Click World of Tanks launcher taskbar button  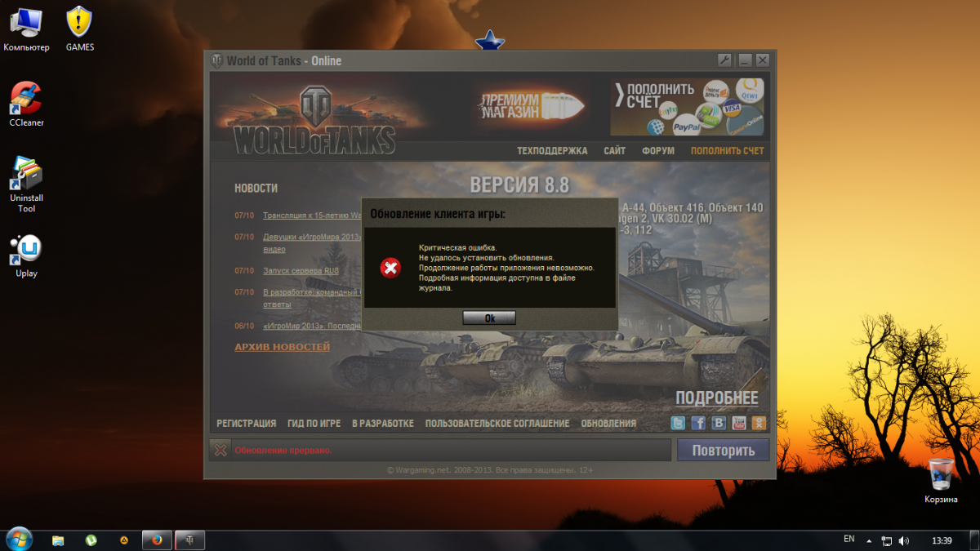pyautogui.click(x=189, y=540)
